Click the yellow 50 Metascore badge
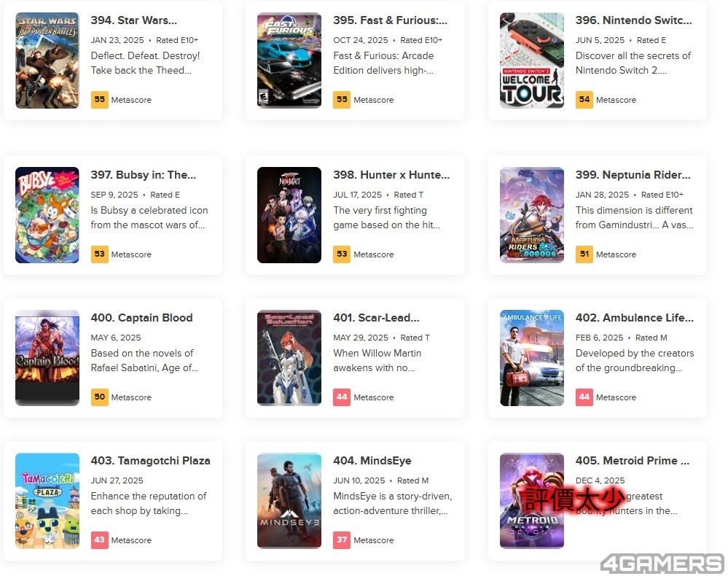 [99, 397]
